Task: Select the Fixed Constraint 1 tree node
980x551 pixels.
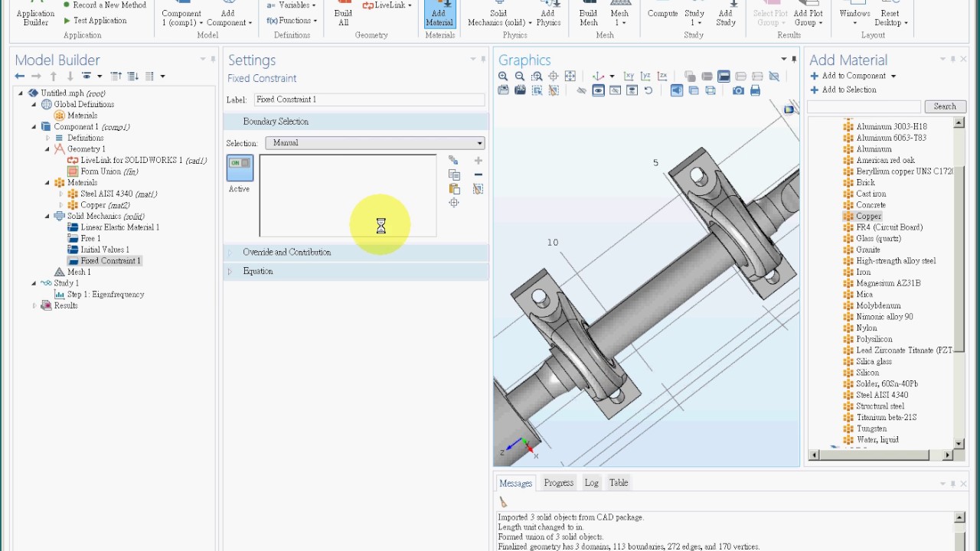Action: (104, 261)
